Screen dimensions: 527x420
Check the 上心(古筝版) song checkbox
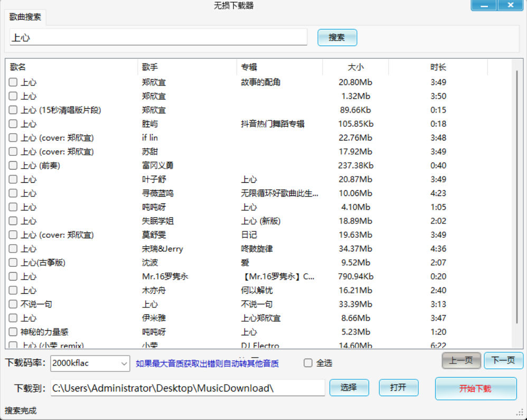click(13, 262)
